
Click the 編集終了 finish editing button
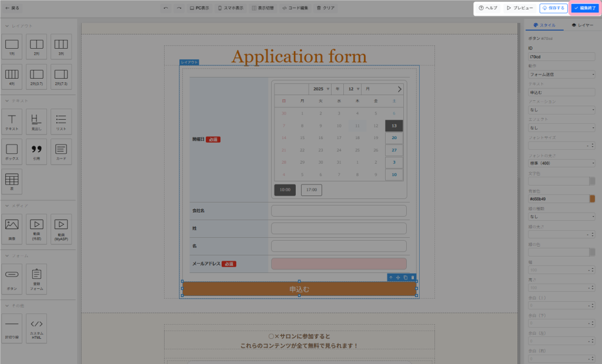tap(585, 8)
